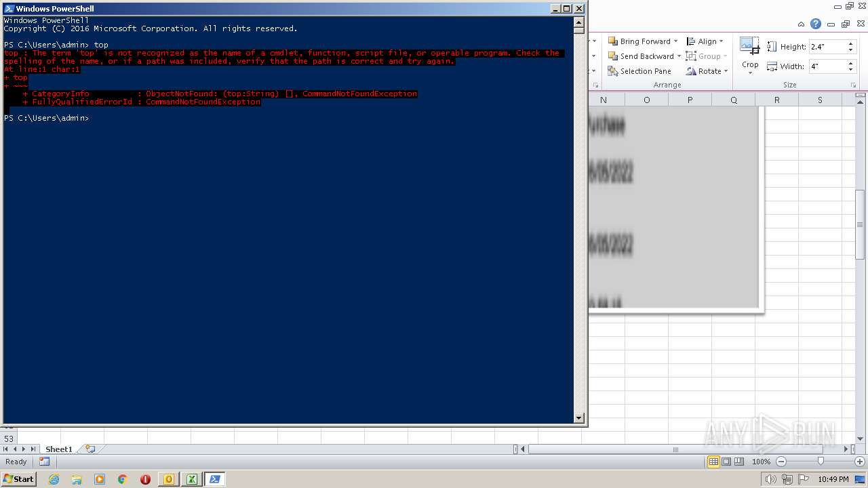
Task: Switch to Normal view in Excel
Action: click(x=713, y=462)
